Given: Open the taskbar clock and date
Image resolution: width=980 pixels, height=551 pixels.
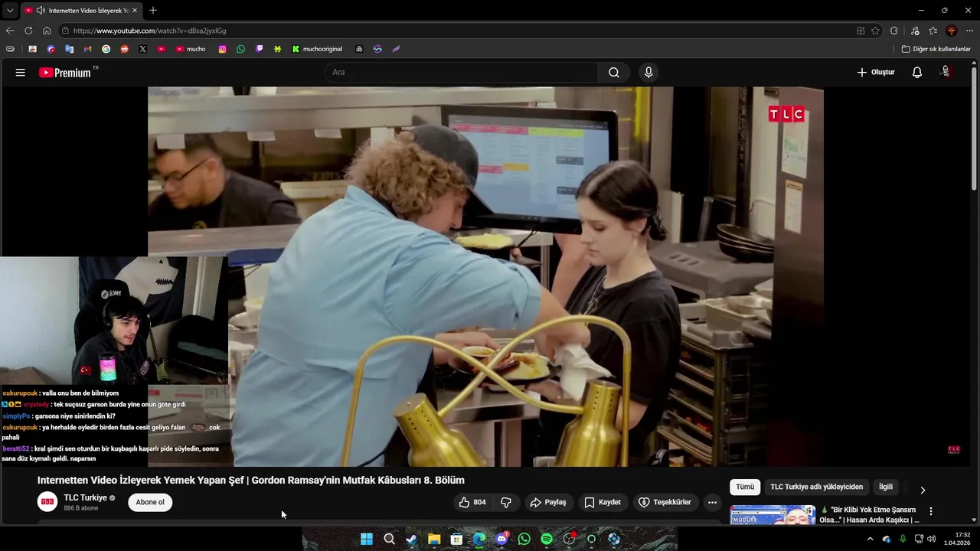Looking at the screenshot, I should [x=957, y=539].
